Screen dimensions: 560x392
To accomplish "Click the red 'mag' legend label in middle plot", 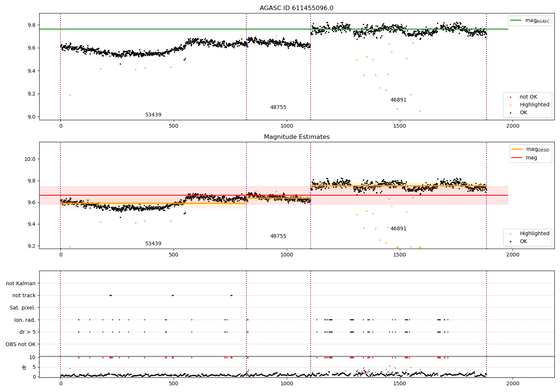I will coord(532,158).
